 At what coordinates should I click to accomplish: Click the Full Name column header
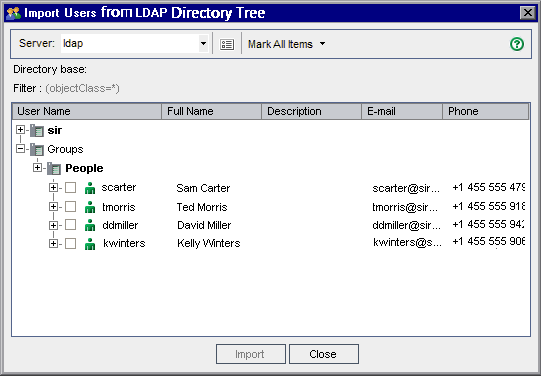(x=212, y=111)
